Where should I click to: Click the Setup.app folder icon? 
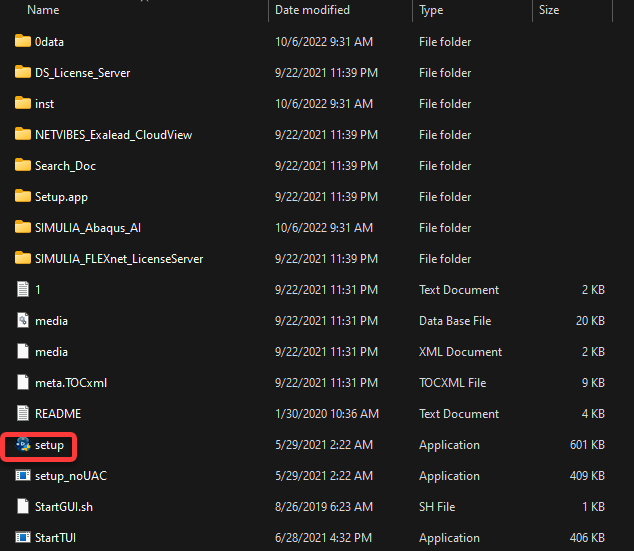[23, 196]
